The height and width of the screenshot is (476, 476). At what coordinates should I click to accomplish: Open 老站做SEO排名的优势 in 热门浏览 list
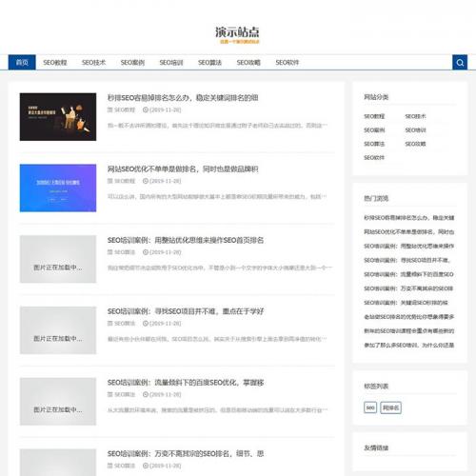pos(408,317)
